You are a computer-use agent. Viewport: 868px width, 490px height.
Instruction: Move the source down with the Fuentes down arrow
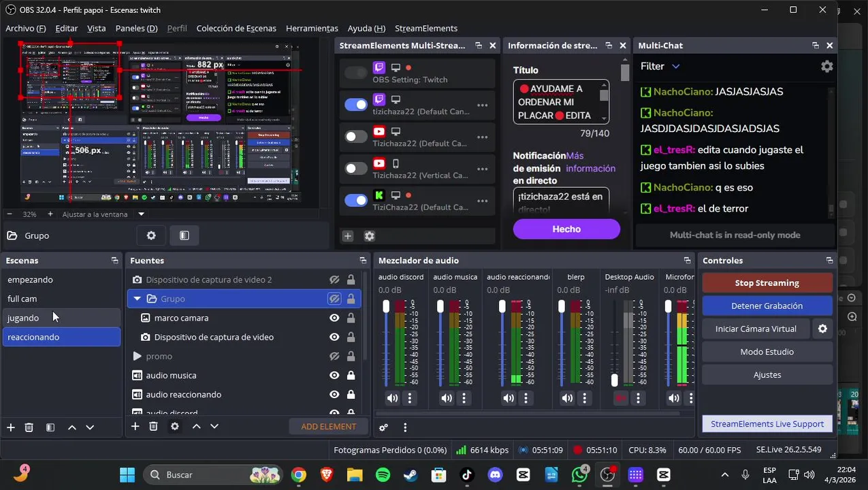[214, 426]
